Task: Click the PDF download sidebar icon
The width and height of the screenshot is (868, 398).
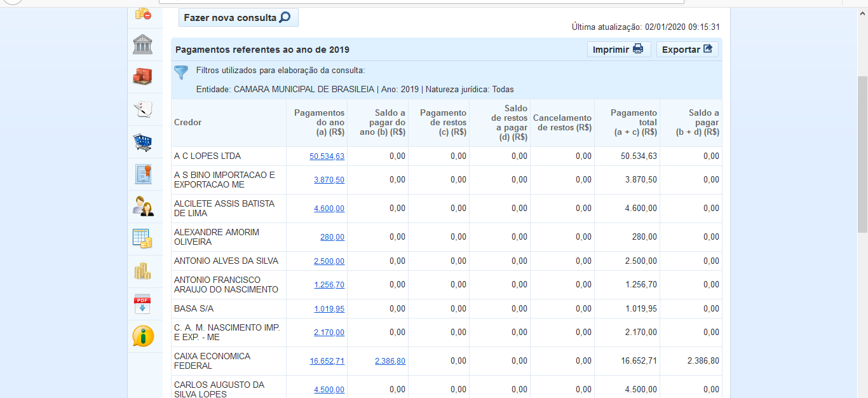Action: point(142,304)
